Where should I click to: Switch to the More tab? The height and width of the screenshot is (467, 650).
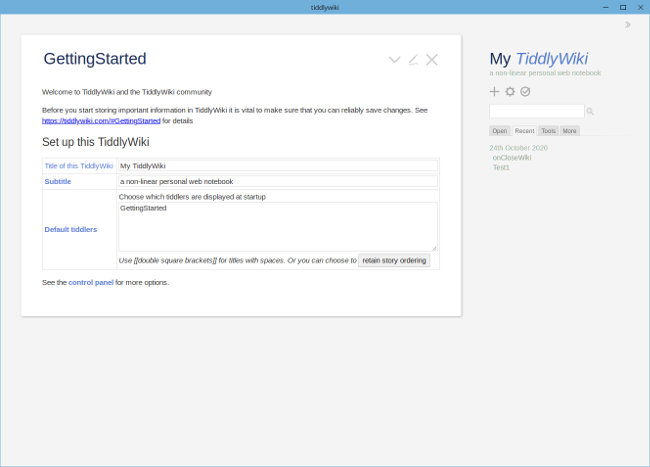(570, 131)
